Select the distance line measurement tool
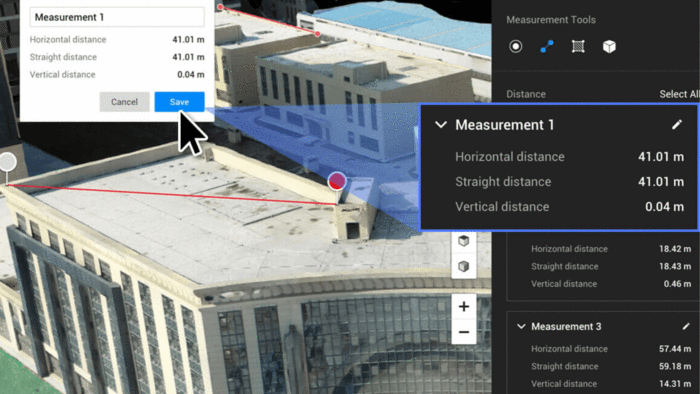This screenshot has height=394, width=700. (547, 46)
